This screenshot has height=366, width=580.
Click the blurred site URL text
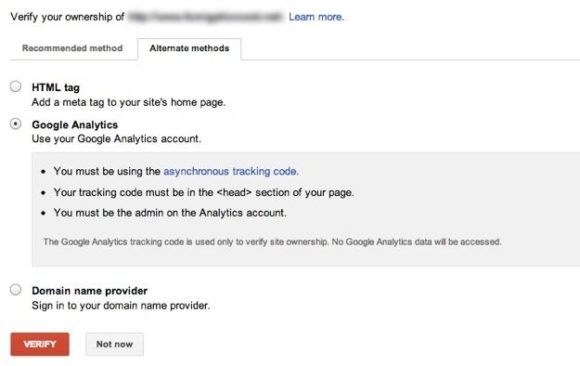[206, 17]
